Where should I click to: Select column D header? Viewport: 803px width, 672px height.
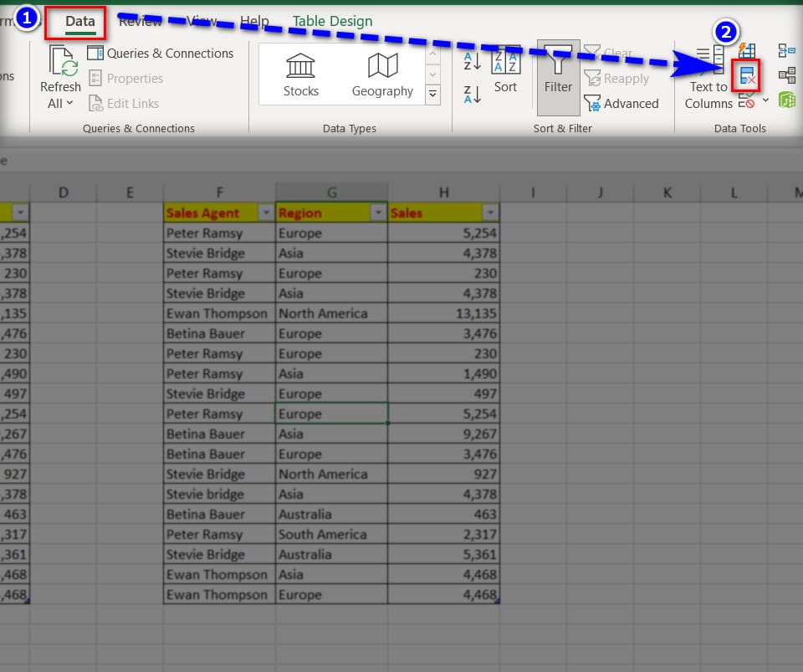pyautogui.click(x=64, y=192)
